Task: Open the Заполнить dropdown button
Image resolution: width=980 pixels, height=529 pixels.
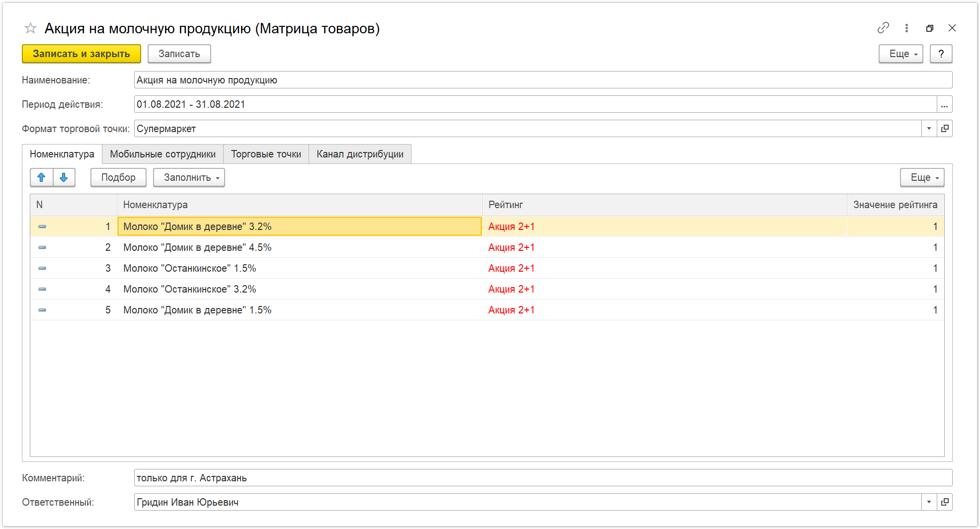Action: [189, 177]
